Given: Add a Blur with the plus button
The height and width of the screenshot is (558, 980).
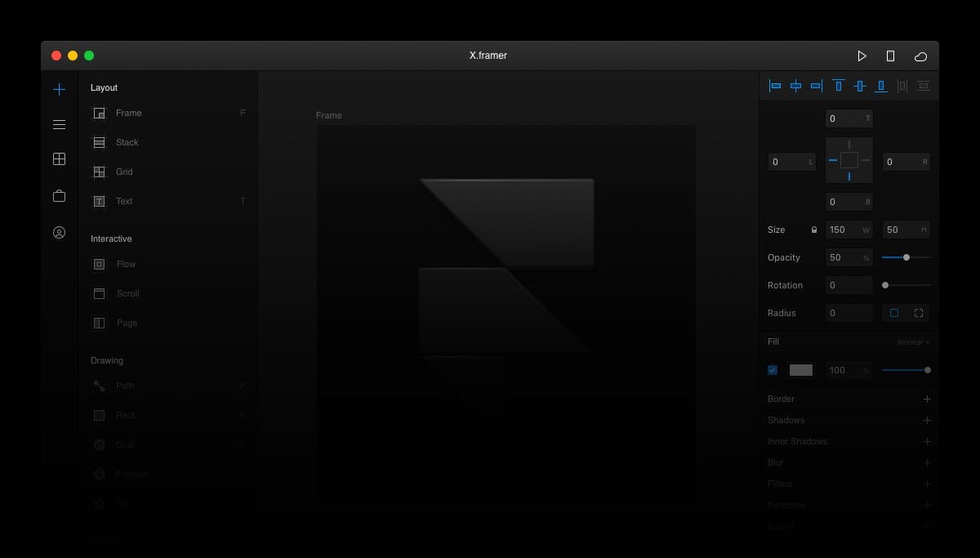Looking at the screenshot, I should coord(927,462).
